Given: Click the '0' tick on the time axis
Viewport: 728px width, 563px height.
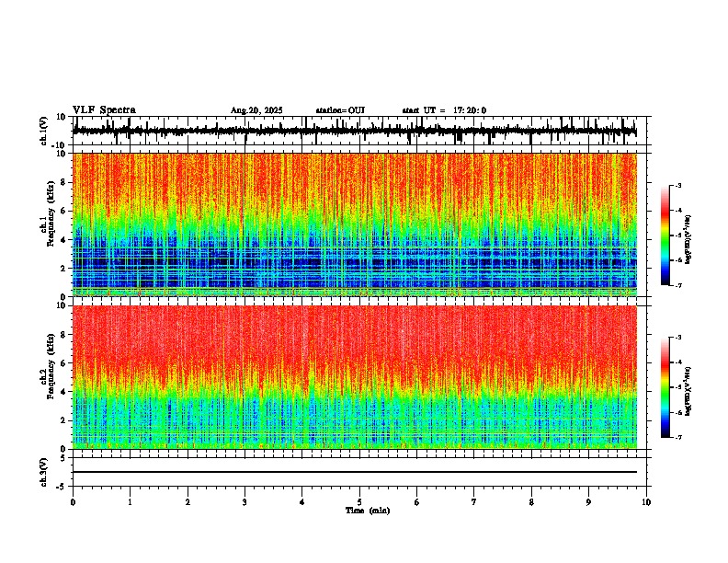Looking at the screenshot, I should pos(73,502).
